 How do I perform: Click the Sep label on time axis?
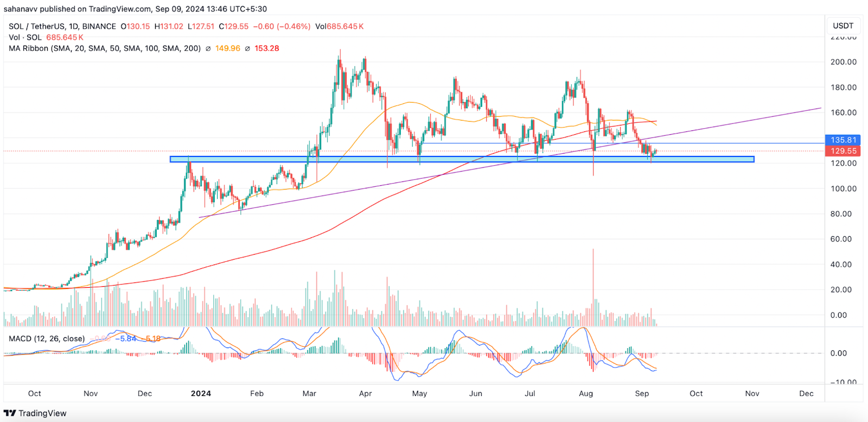point(642,394)
